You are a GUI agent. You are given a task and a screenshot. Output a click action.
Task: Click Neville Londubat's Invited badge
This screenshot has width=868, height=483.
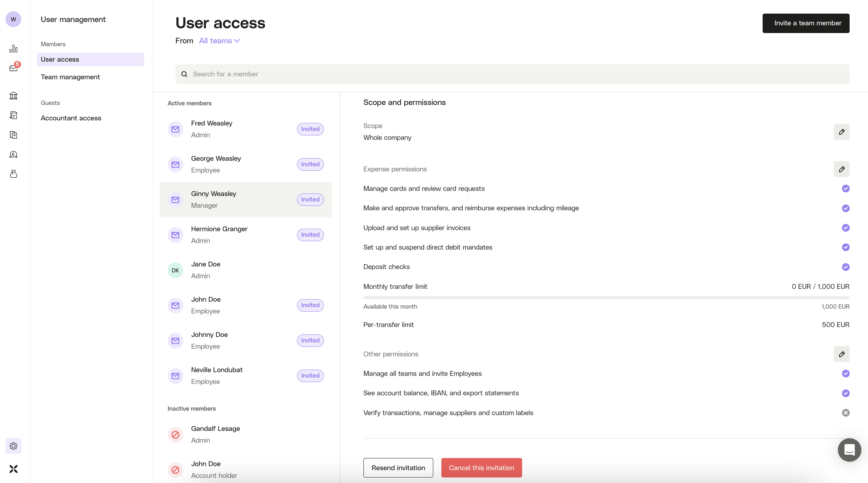pyautogui.click(x=310, y=376)
